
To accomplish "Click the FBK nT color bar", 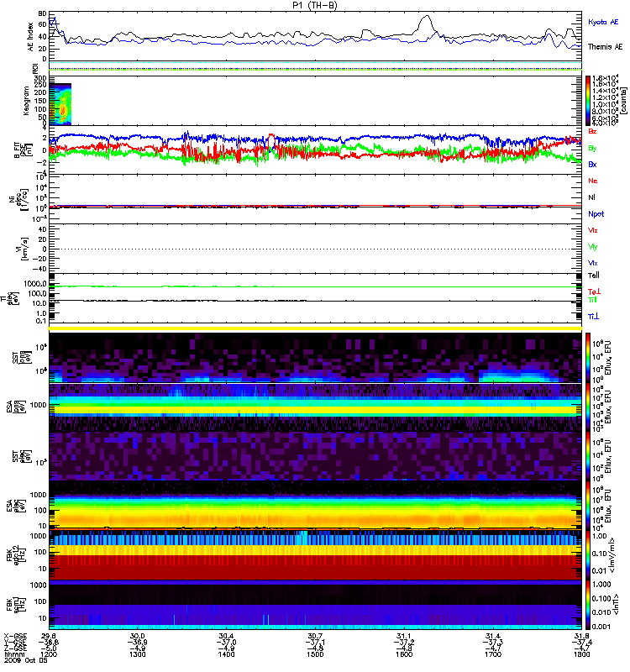I will (x=588, y=605).
